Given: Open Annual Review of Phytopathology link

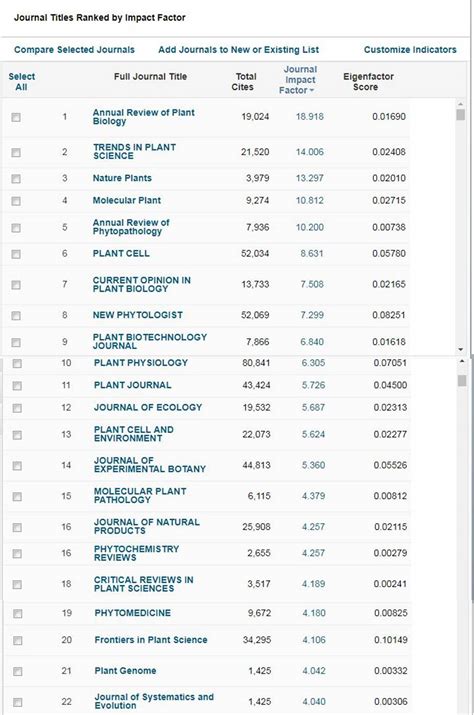Looking at the screenshot, I should [x=130, y=227].
